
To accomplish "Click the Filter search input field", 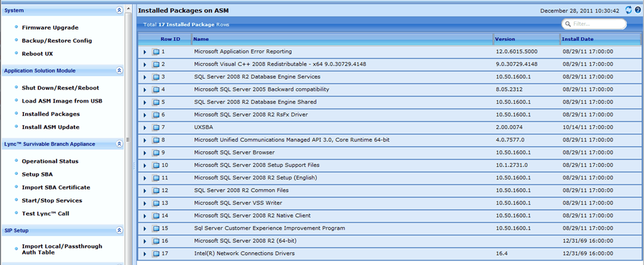I will pyautogui.click(x=597, y=25).
